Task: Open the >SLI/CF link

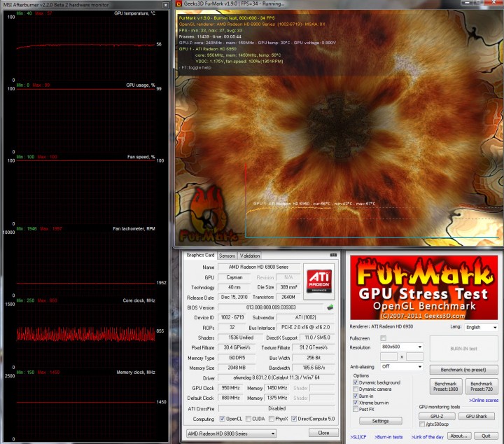Action: click(358, 437)
